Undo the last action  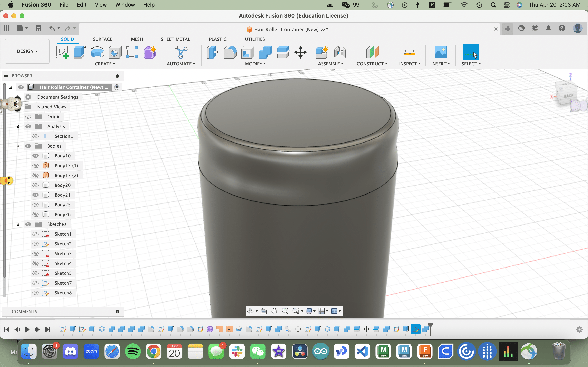52,28
